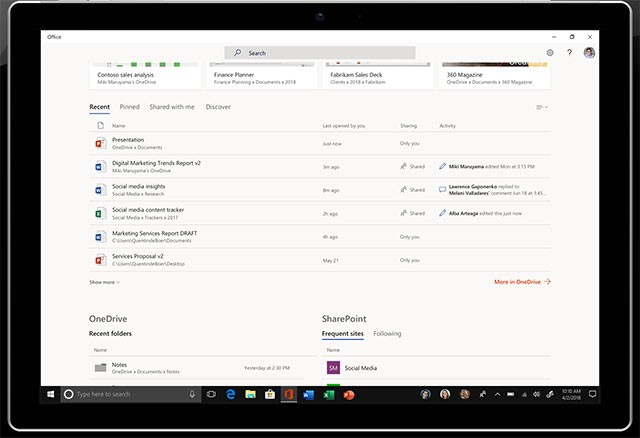Screen dimensions: 640x438
Task: Open the Presentation PowerPoint file icon
Action: (99, 144)
